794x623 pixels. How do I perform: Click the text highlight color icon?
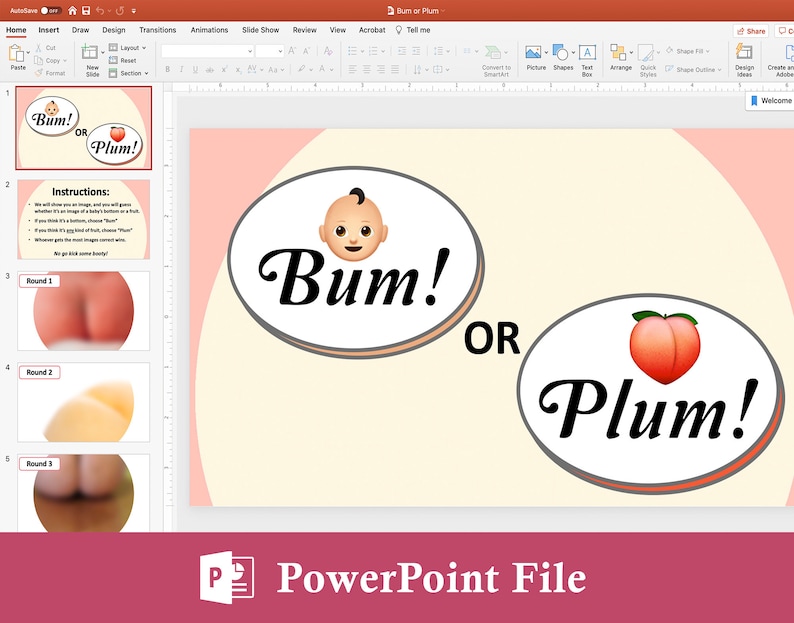[301, 69]
